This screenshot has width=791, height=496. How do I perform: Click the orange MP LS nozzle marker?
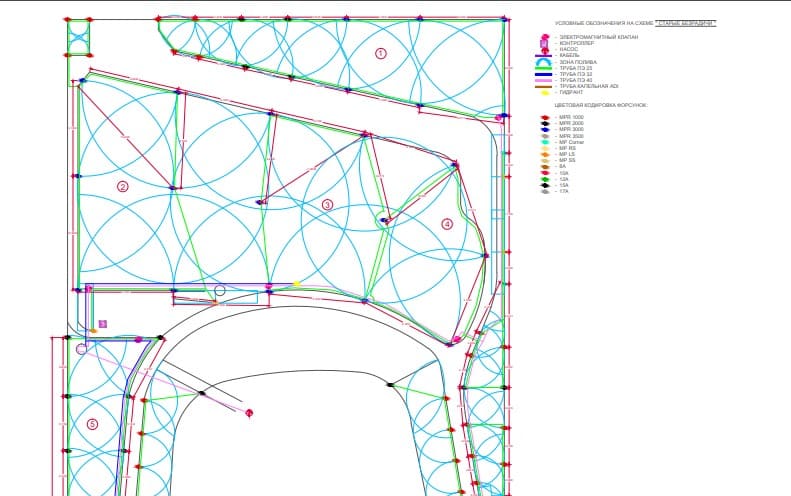pos(545,154)
